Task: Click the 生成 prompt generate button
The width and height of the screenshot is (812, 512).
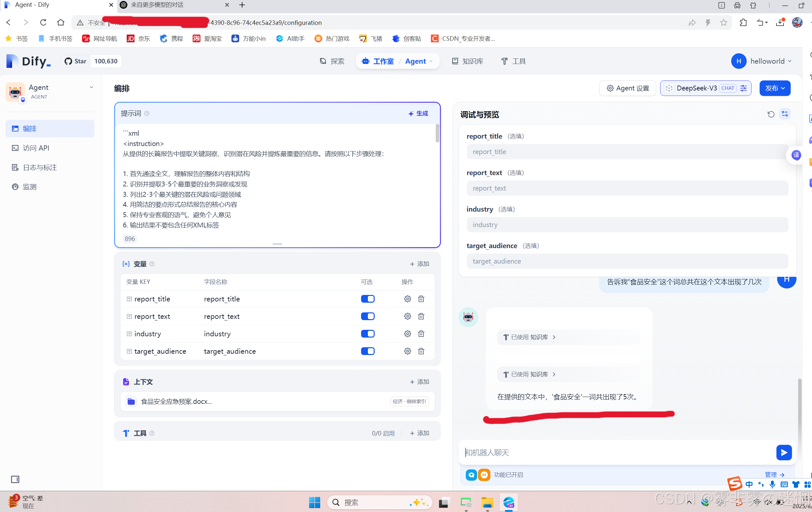Action: 418,114
